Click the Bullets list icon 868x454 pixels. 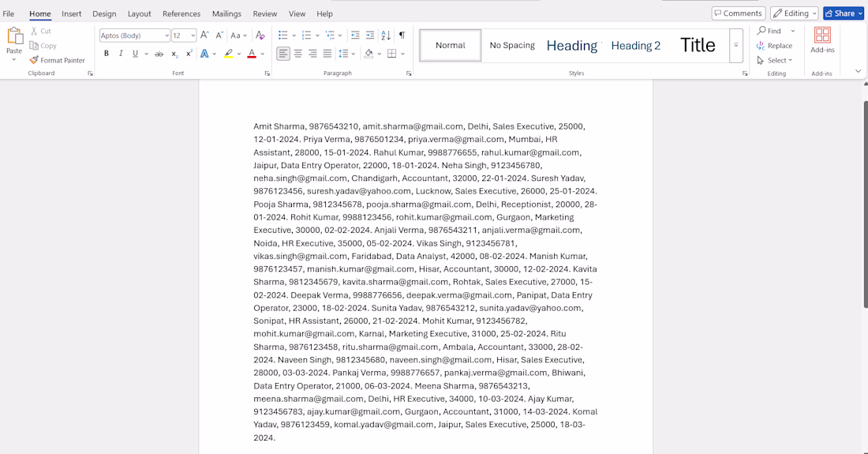click(x=282, y=36)
